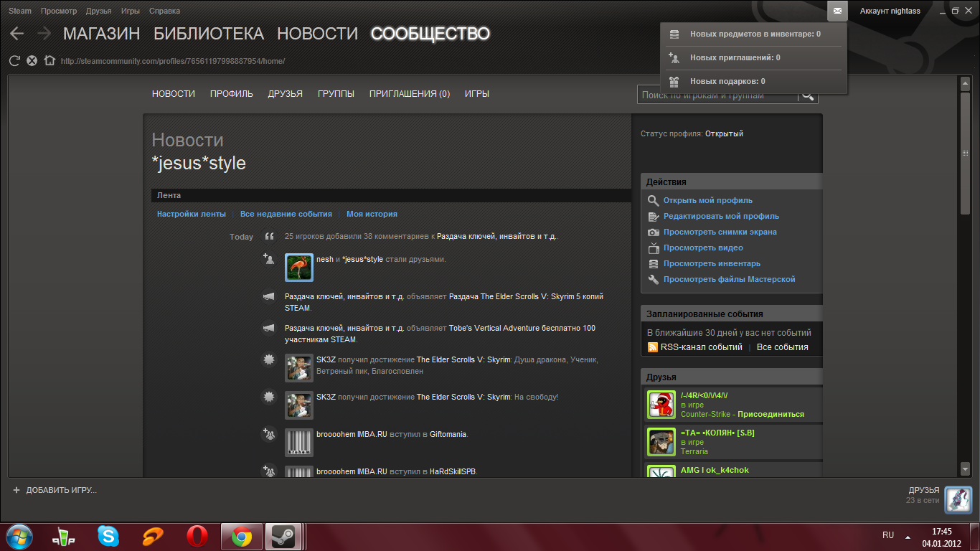Reload the current Steam page
The width and height of the screenshot is (980, 551).
(14, 61)
